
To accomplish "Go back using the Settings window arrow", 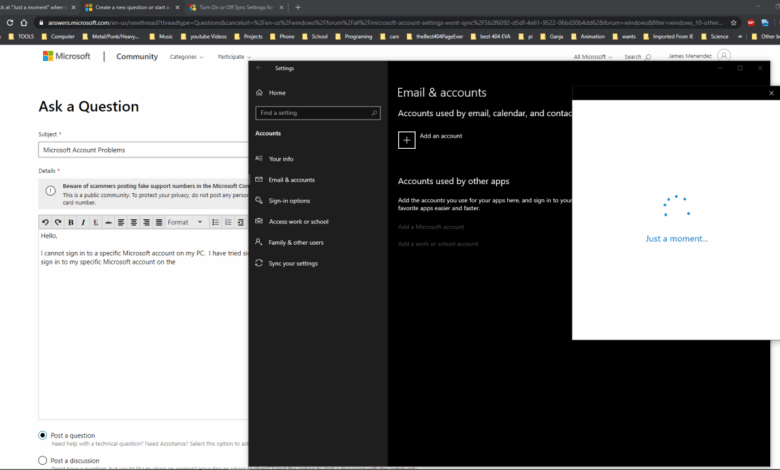I will pyautogui.click(x=259, y=68).
